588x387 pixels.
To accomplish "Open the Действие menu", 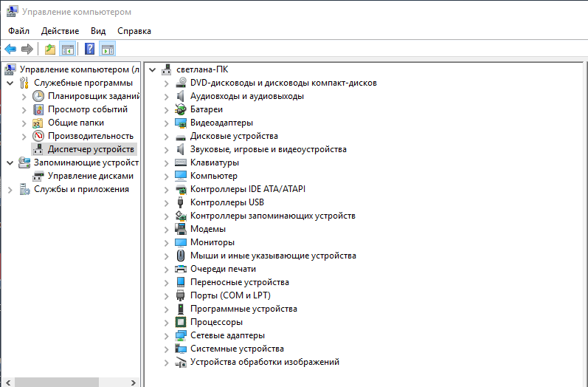I will tap(60, 31).
